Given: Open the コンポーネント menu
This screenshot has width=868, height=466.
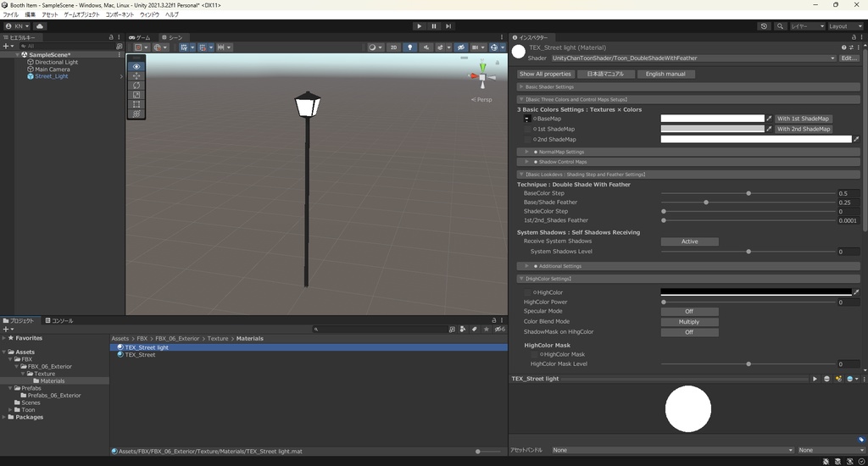Looking at the screenshot, I should coord(120,14).
